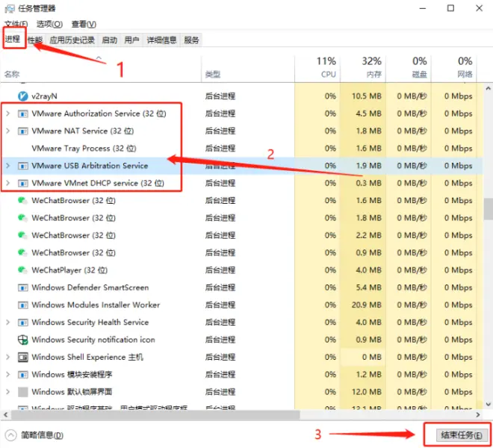Click the vertical scrollbar down arrow
This screenshot has height=448, width=493.
point(489,404)
